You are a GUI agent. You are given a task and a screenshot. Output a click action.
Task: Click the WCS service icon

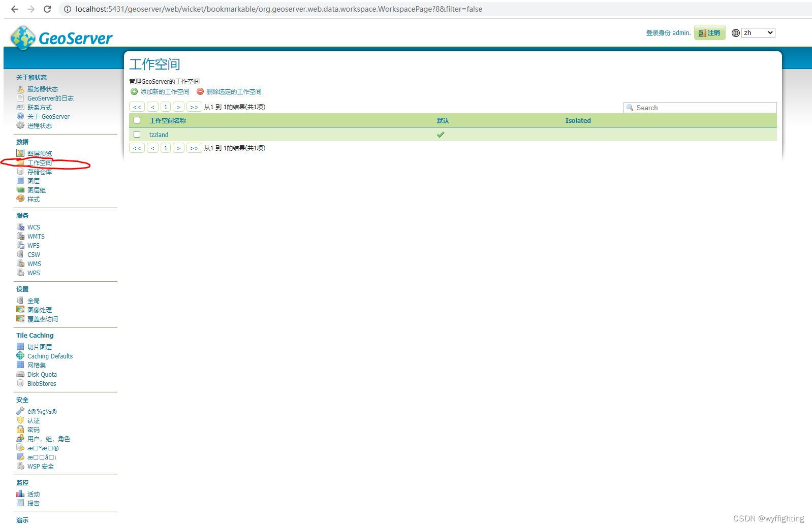click(x=20, y=227)
